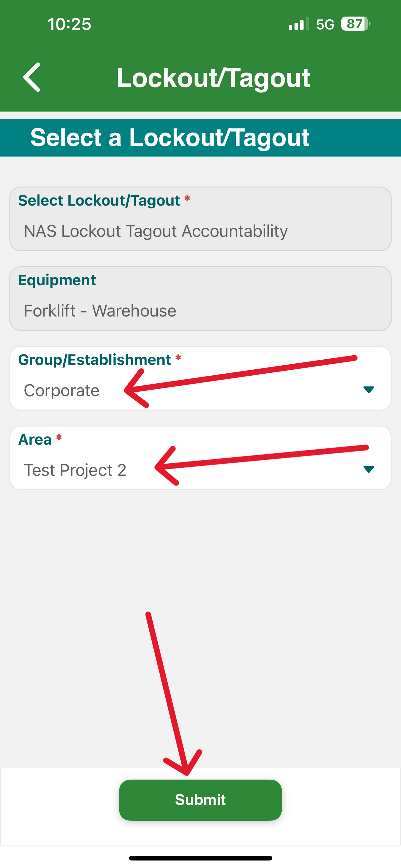Tap the battery indicator showing 87
Image resolution: width=401 pixels, height=868 pixels.
click(x=355, y=24)
